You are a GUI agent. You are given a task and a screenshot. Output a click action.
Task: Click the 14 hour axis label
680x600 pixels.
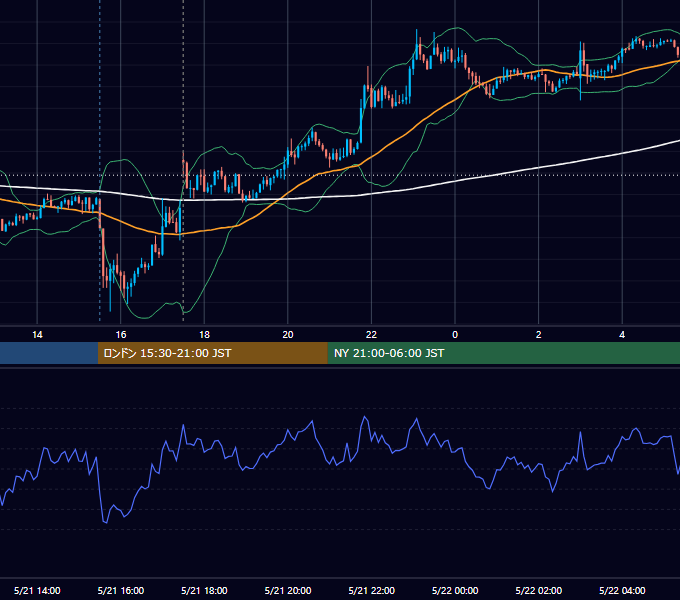pos(37,335)
